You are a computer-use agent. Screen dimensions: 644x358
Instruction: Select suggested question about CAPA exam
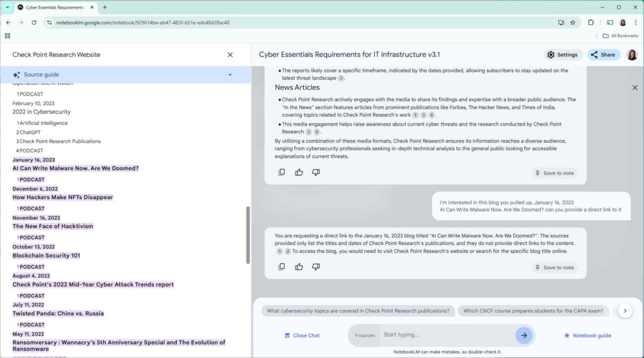point(533,311)
